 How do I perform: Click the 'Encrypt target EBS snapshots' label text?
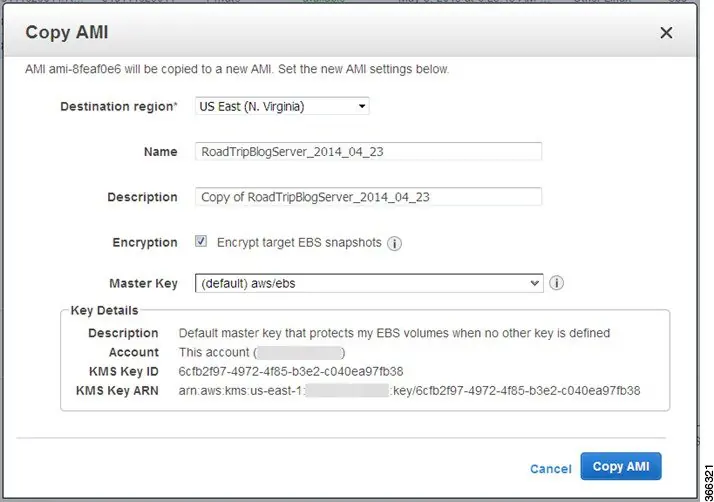point(299,243)
